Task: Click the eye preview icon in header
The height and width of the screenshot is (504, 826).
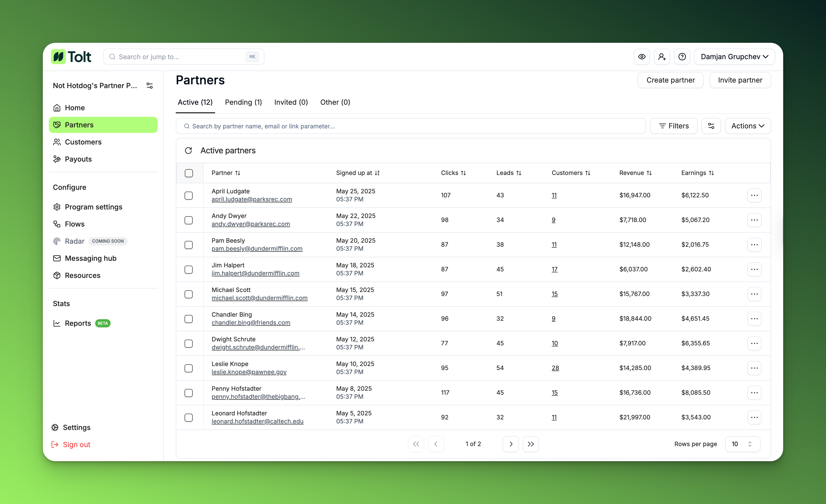Action: [642, 57]
